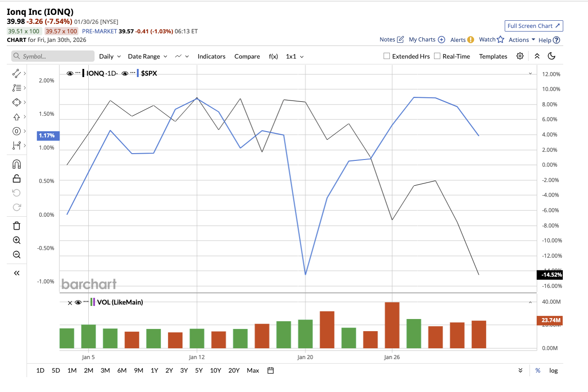Collapse the main chart pane chevron
Viewport: 588px width, 392px height.
[530, 73]
